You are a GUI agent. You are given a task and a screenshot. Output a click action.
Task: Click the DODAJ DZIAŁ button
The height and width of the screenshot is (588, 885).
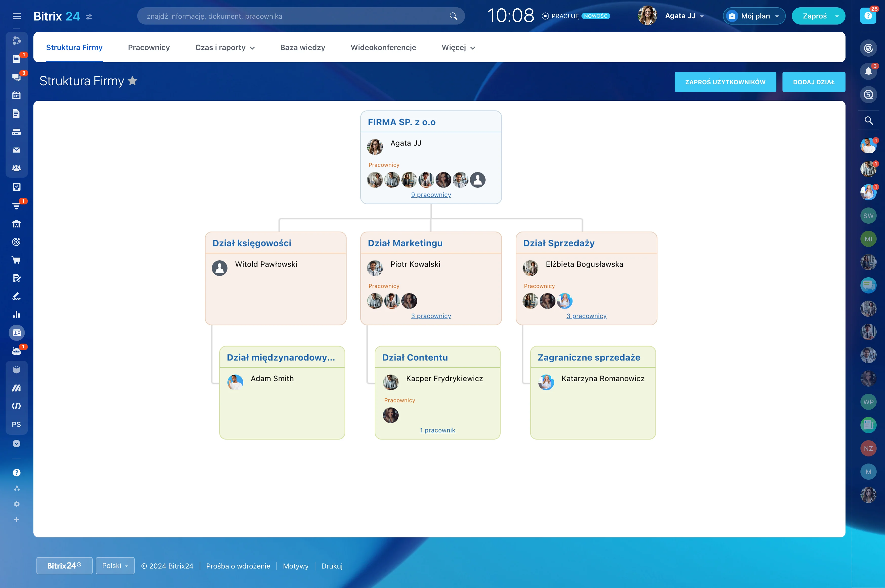pyautogui.click(x=813, y=82)
